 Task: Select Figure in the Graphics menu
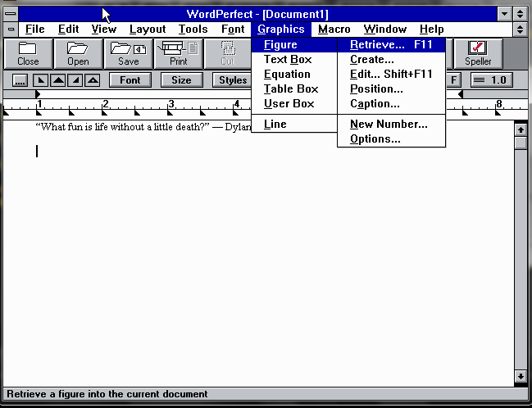click(294, 45)
